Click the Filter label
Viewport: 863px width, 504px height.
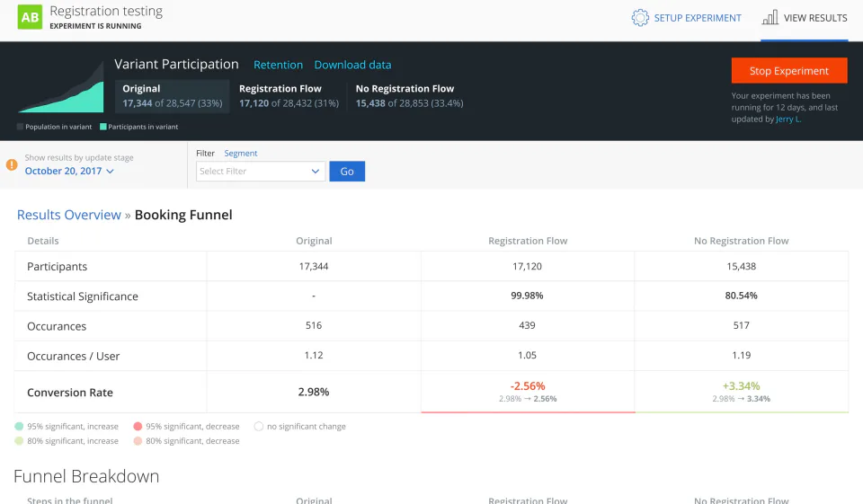pos(205,153)
